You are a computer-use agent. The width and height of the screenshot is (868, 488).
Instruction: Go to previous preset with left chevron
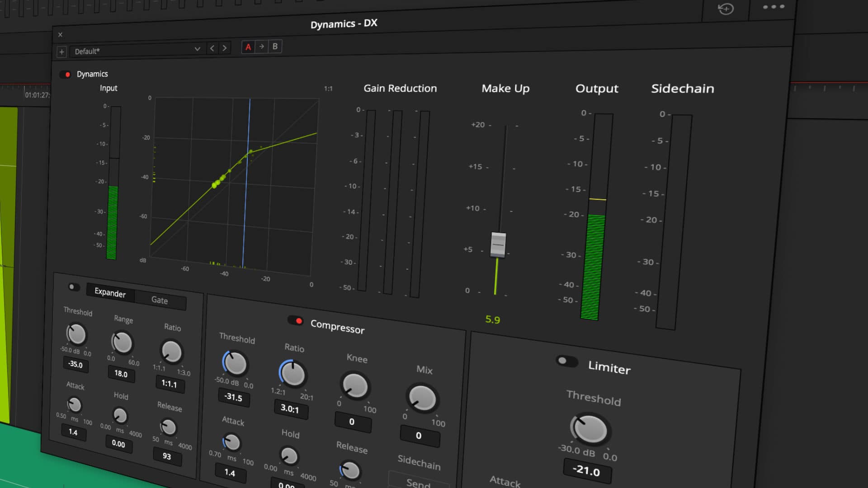pyautogui.click(x=212, y=48)
